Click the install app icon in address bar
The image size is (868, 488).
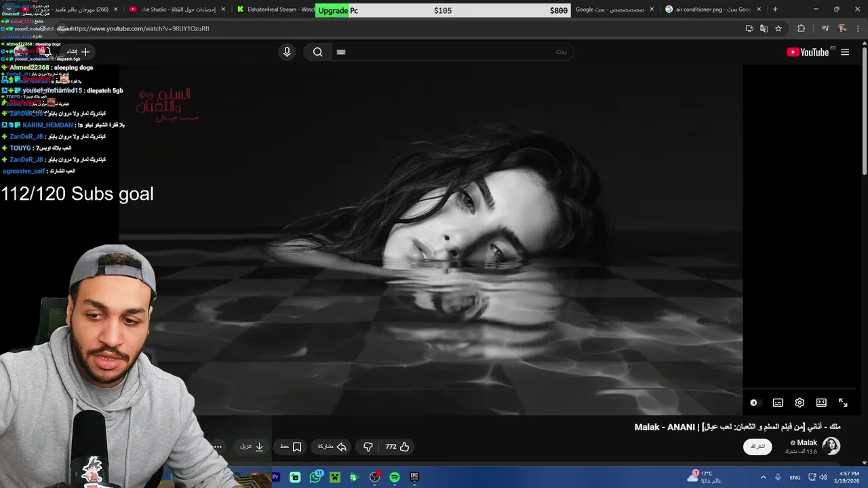(749, 28)
